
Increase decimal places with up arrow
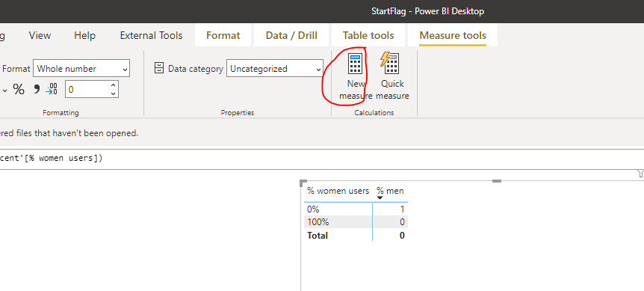(x=113, y=85)
